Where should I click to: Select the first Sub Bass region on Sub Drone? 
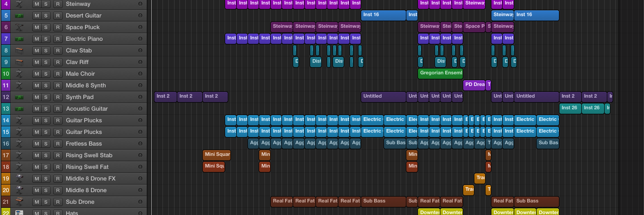(384, 202)
